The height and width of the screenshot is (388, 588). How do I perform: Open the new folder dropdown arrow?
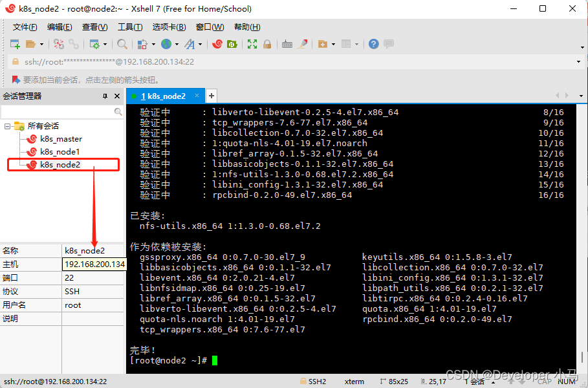point(333,44)
